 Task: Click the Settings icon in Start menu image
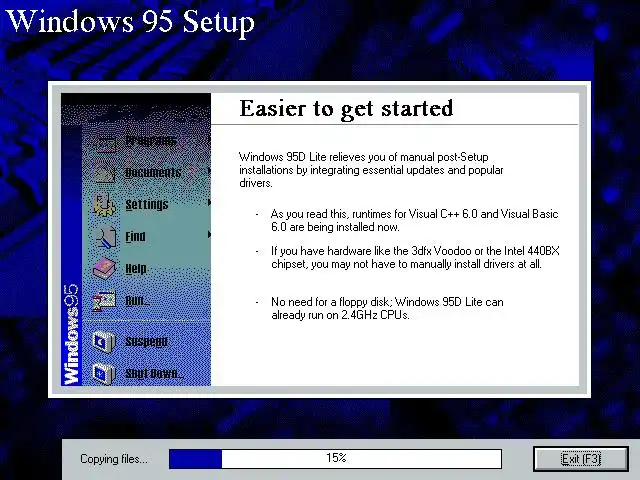pyautogui.click(x=104, y=204)
